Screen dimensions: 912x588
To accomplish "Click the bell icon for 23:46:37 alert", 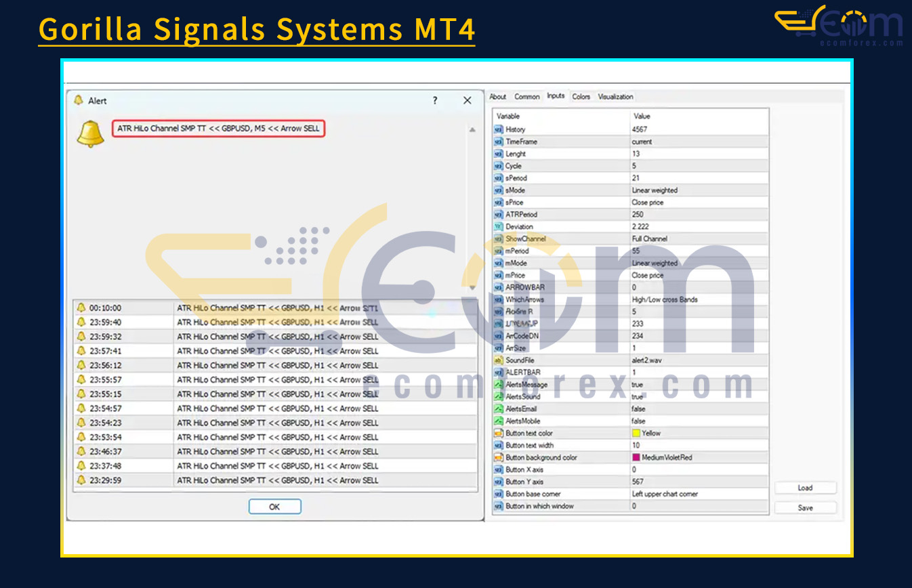I will click(x=81, y=451).
